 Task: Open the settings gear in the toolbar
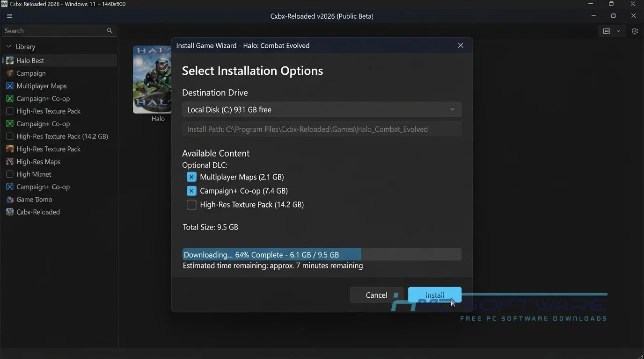(635, 31)
